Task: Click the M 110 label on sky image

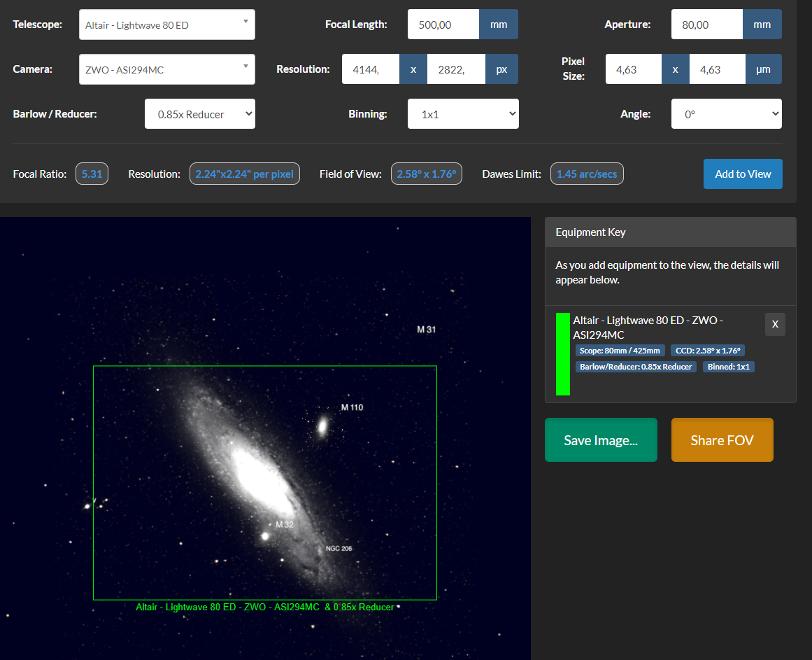Action: pos(352,407)
